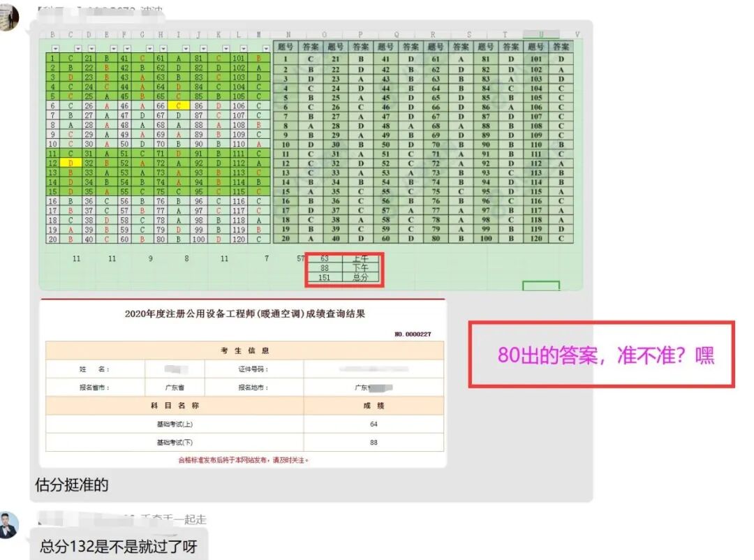Click the message 总分132是不是就过了呀
The width and height of the screenshot is (754, 560).
[x=118, y=547]
